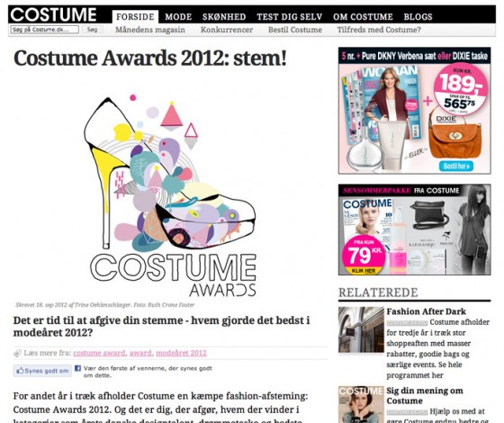This screenshot has height=423, width=504.
Task: Open the Konkurrencer submenu link
Action: [x=227, y=30]
